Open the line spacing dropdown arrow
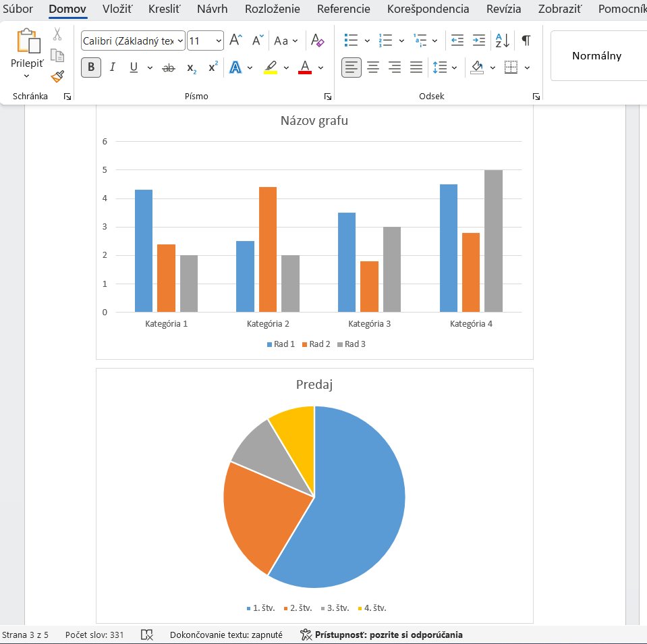 coord(455,68)
